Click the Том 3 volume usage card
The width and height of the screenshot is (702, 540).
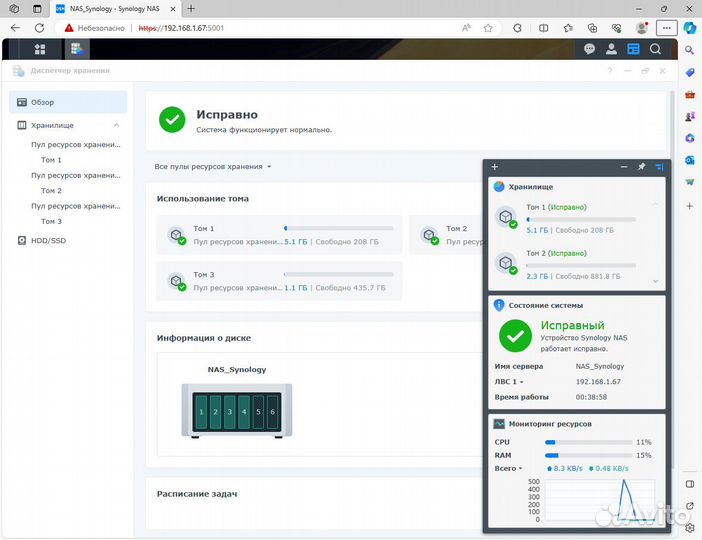279,281
